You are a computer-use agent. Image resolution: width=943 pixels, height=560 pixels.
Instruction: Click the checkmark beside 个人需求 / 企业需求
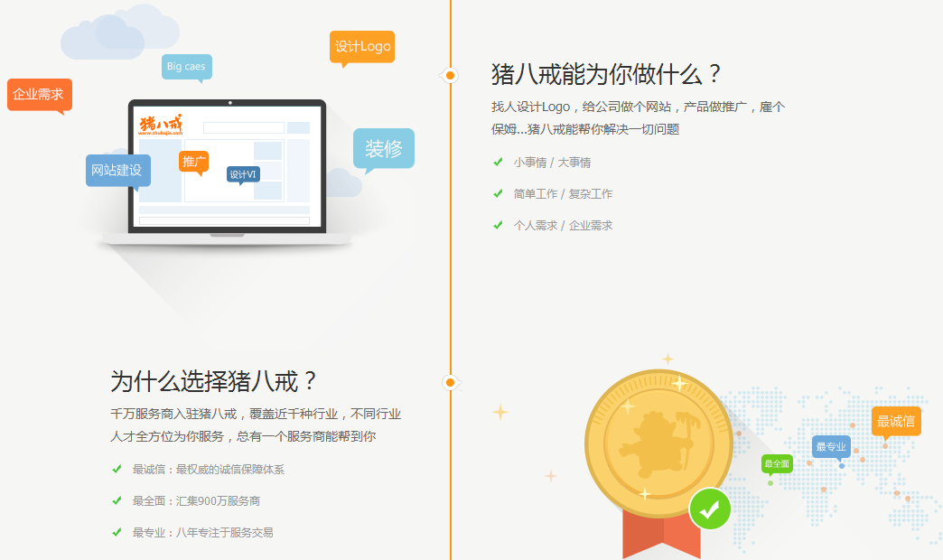pyautogui.click(x=498, y=226)
